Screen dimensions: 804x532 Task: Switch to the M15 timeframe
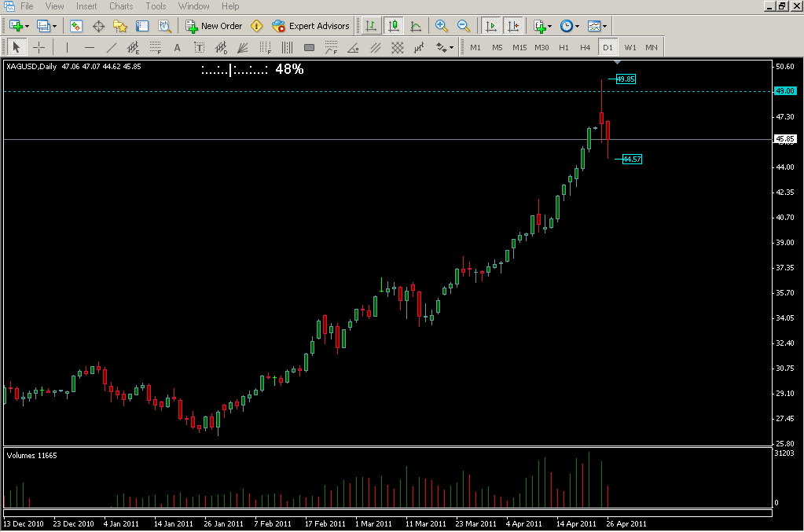click(x=519, y=48)
